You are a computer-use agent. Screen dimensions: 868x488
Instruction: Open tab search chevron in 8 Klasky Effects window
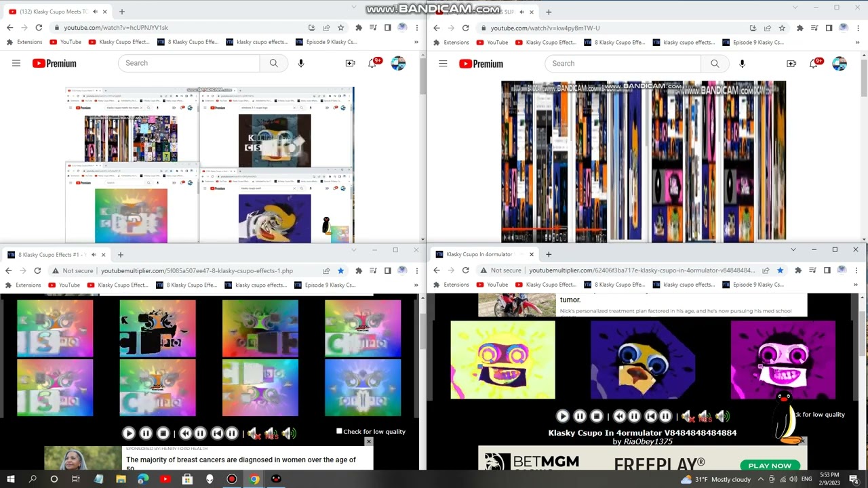(x=353, y=249)
